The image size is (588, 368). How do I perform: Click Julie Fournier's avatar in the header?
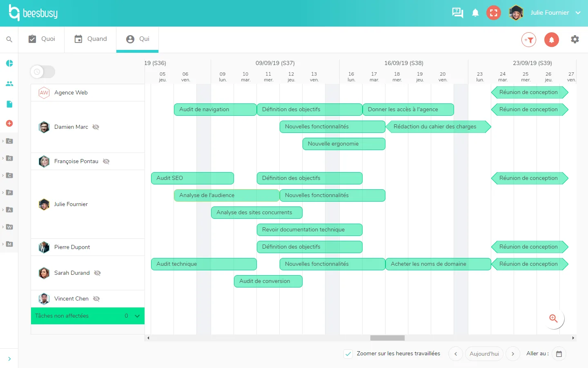tap(516, 13)
